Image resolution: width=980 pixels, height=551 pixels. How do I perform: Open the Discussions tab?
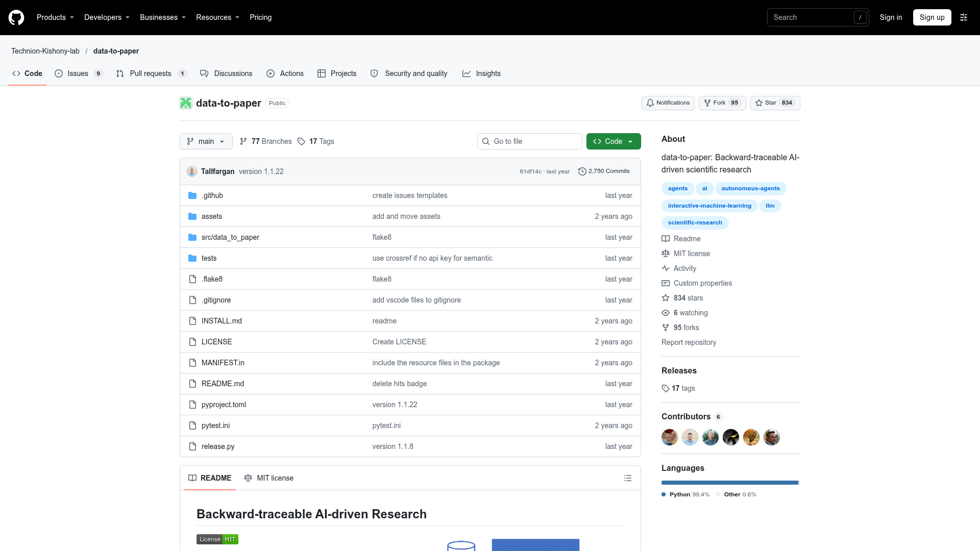pyautogui.click(x=226, y=73)
